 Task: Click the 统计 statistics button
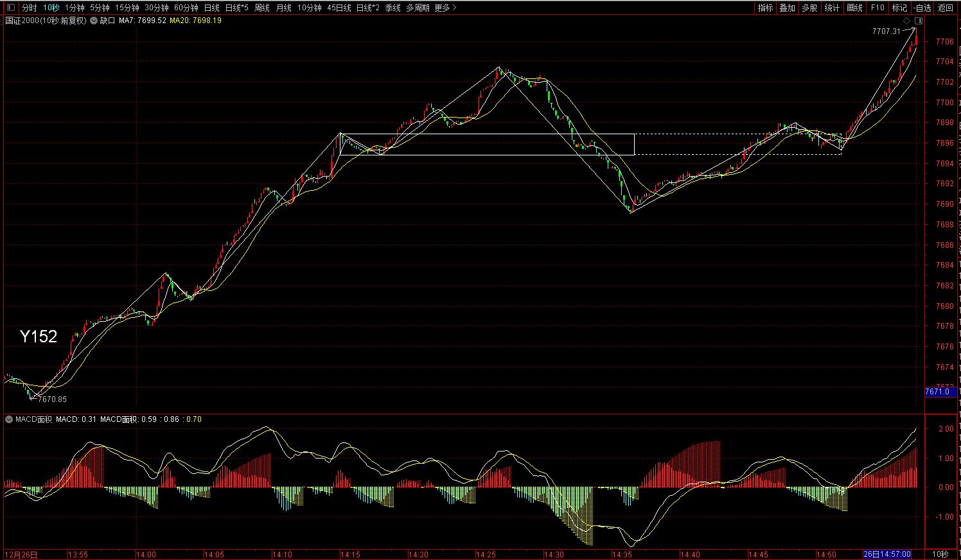[832, 8]
